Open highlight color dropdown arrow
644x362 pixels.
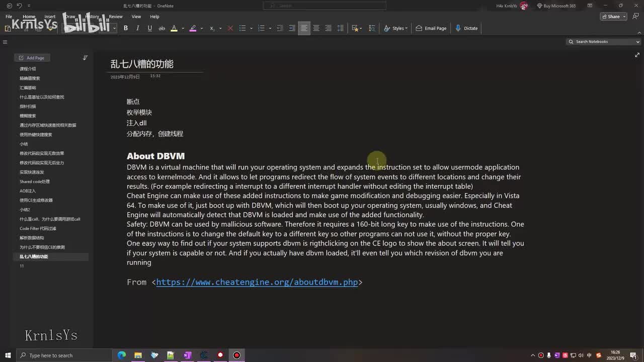click(201, 28)
